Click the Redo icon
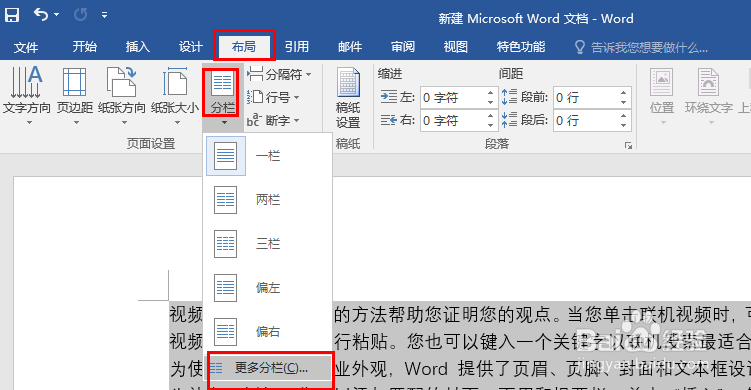Screen dimensions: 751x390 (x=80, y=15)
